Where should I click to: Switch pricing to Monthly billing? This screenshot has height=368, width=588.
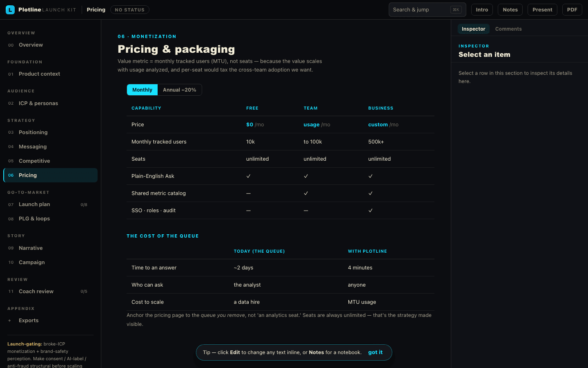pos(142,90)
